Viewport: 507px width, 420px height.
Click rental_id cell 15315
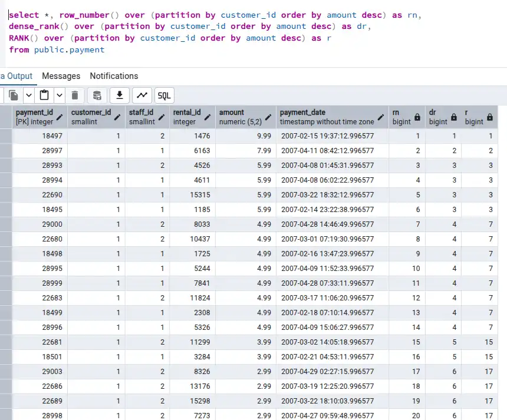[x=192, y=195]
